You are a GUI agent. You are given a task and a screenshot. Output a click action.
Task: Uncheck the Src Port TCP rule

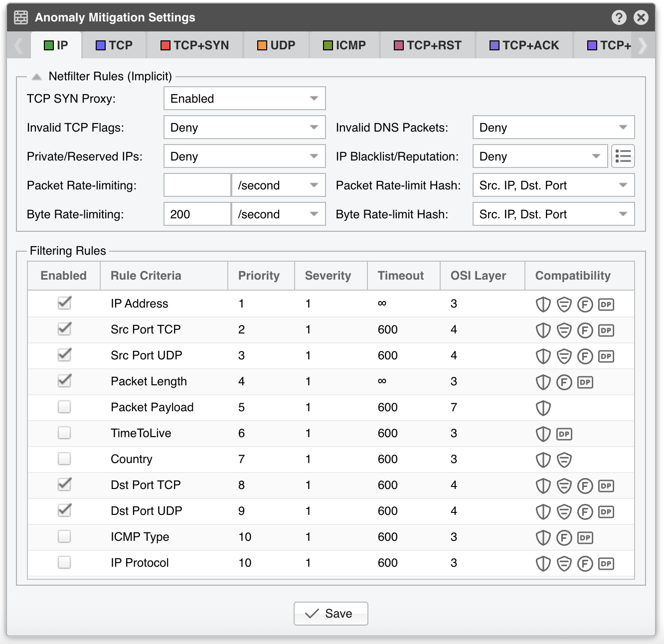pos(64,329)
